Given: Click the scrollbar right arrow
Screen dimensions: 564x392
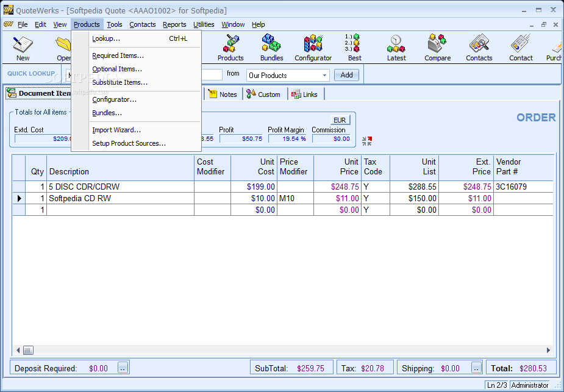Looking at the screenshot, I should pyautogui.click(x=548, y=350).
